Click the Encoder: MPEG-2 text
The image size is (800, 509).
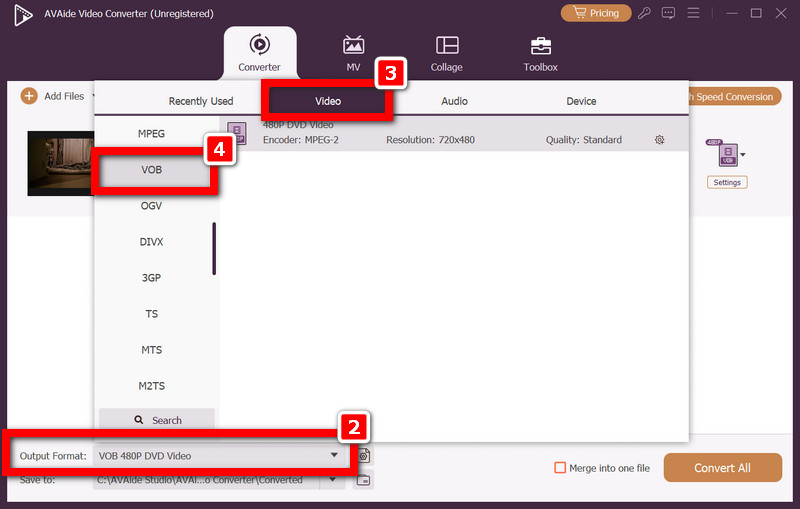click(301, 140)
